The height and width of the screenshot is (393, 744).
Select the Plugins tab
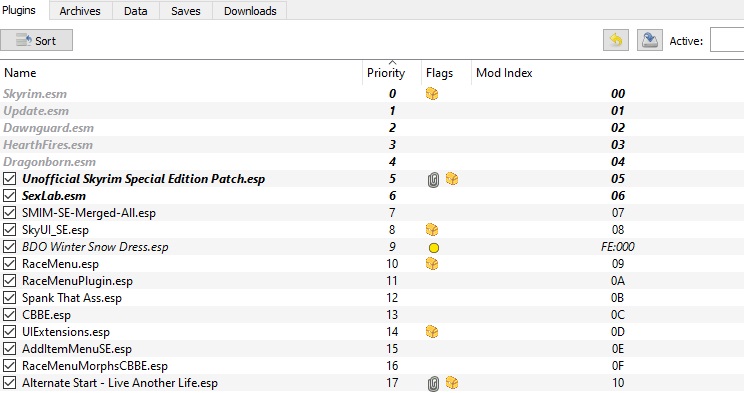(19, 10)
